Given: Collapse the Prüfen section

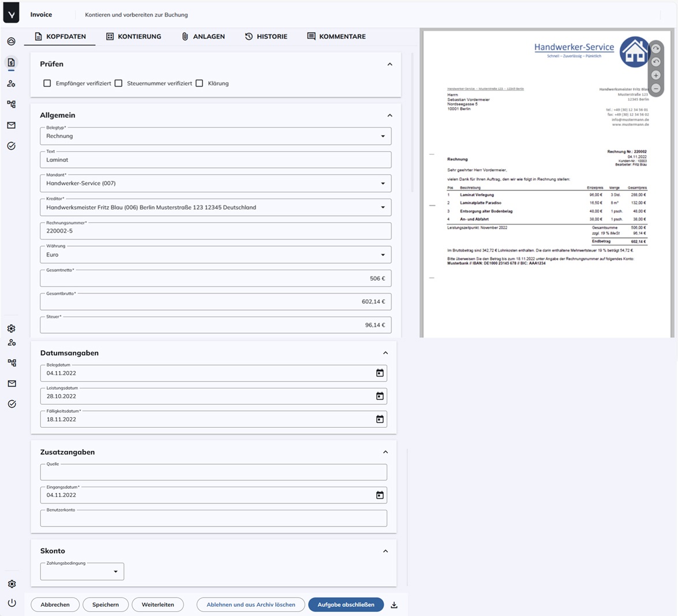Looking at the screenshot, I should click(389, 64).
